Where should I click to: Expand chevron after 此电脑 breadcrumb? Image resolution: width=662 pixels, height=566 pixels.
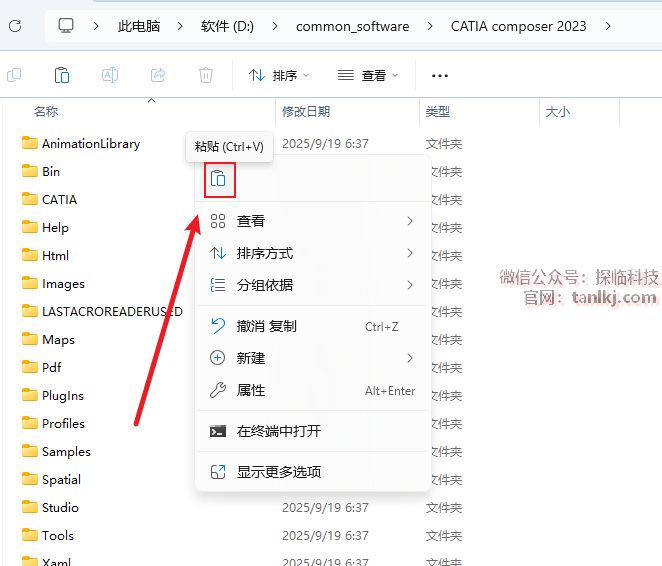[180, 26]
